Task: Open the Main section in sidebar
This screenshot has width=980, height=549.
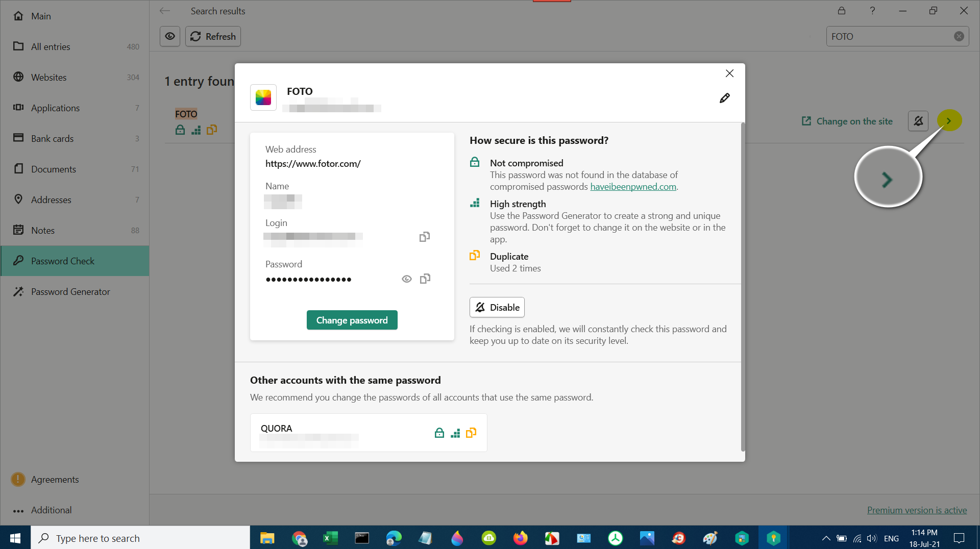Action: click(x=75, y=16)
